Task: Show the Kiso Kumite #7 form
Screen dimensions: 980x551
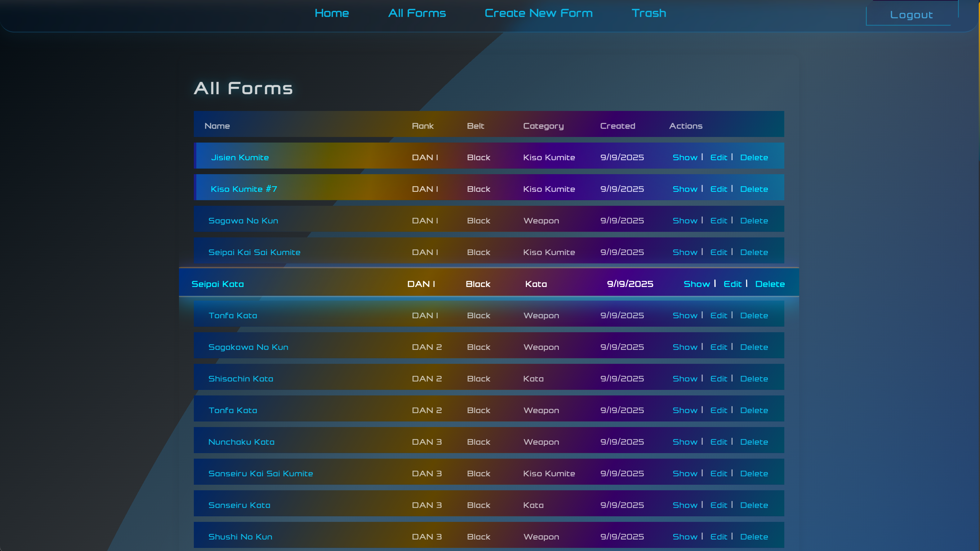Action: 685,189
